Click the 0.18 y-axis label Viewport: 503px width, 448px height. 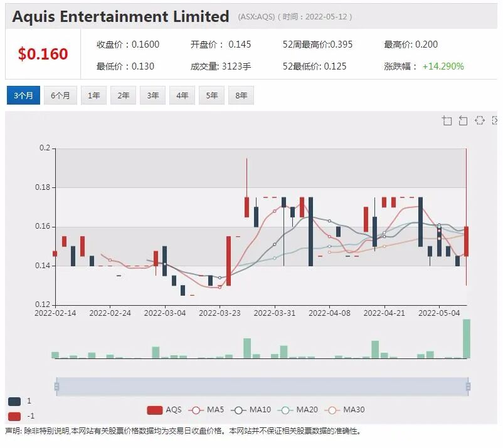click(x=43, y=187)
